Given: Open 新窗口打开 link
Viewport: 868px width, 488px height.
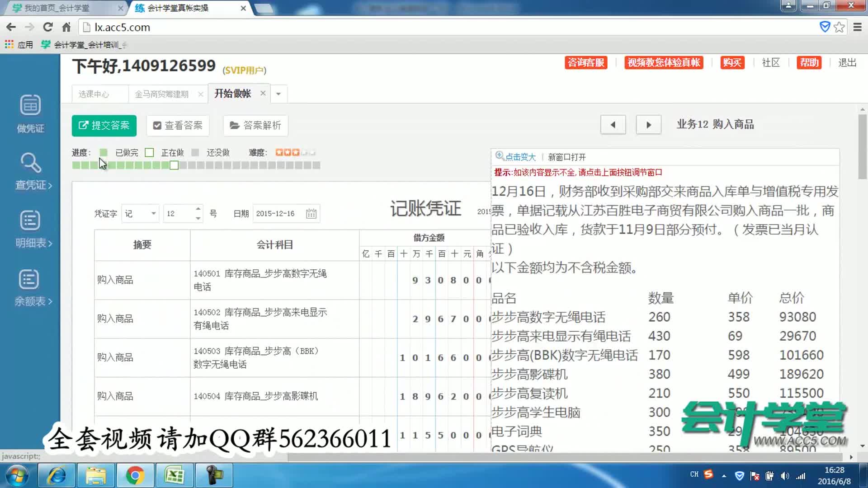Looking at the screenshot, I should click(566, 157).
